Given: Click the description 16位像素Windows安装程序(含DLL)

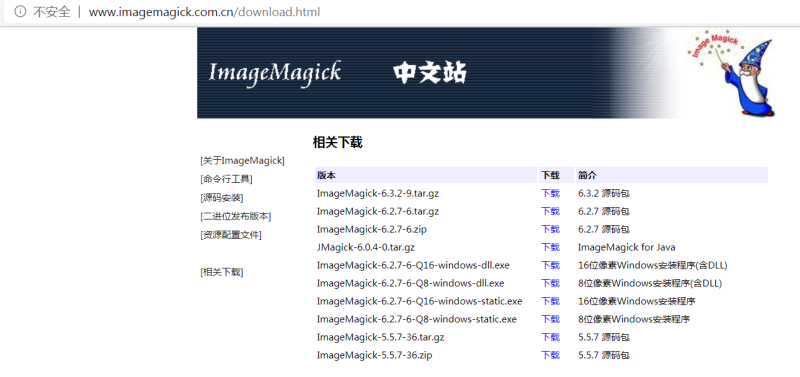Looking at the screenshot, I should tap(653, 265).
